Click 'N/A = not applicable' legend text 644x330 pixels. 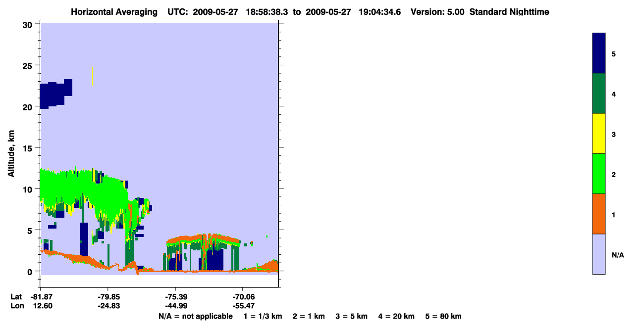click(x=195, y=316)
